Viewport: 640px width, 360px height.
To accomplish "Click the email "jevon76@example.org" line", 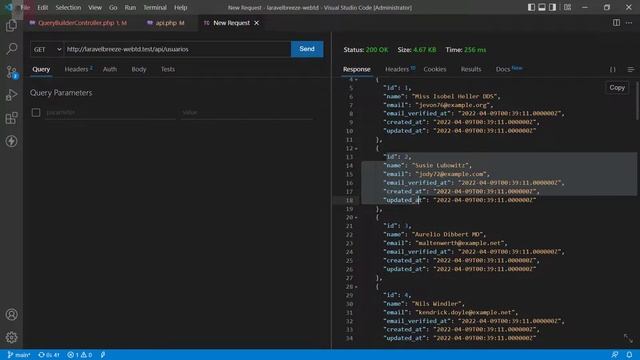I will point(438,105).
